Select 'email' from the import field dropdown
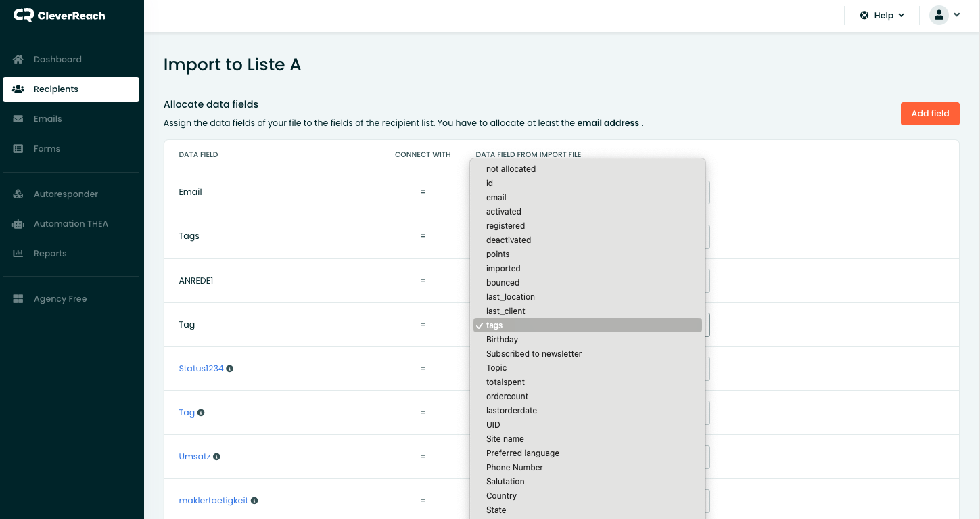The image size is (980, 519). (x=494, y=197)
